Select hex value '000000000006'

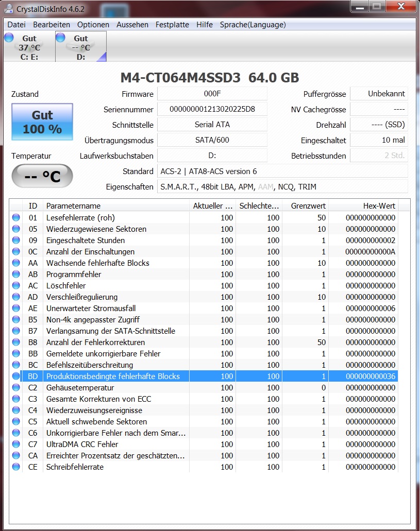click(x=370, y=308)
